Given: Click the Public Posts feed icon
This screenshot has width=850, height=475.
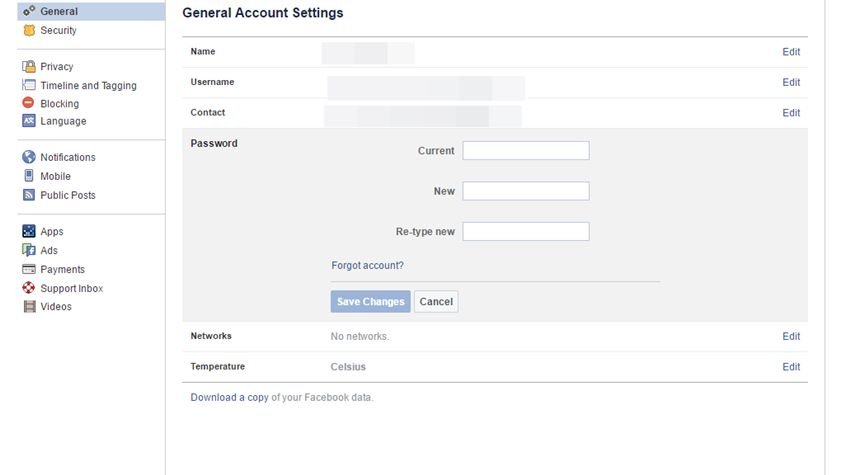Looking at the screenshot, I should click(x=29, y=195).
